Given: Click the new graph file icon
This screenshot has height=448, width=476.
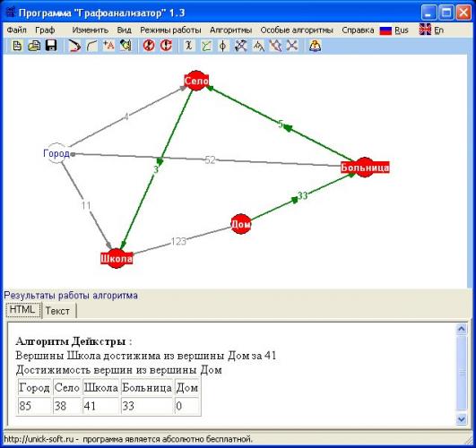Looking at the screenshot, I should (17, 46).
